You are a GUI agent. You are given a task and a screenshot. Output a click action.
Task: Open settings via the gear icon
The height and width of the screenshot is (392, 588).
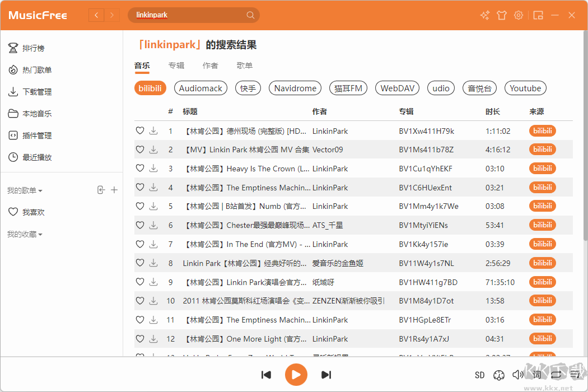(x=519, y=15)
